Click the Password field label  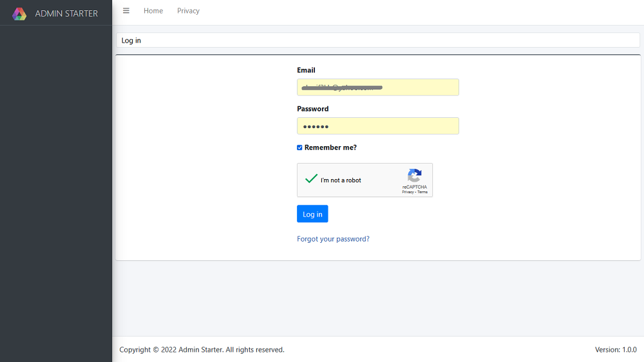[312, 109]
